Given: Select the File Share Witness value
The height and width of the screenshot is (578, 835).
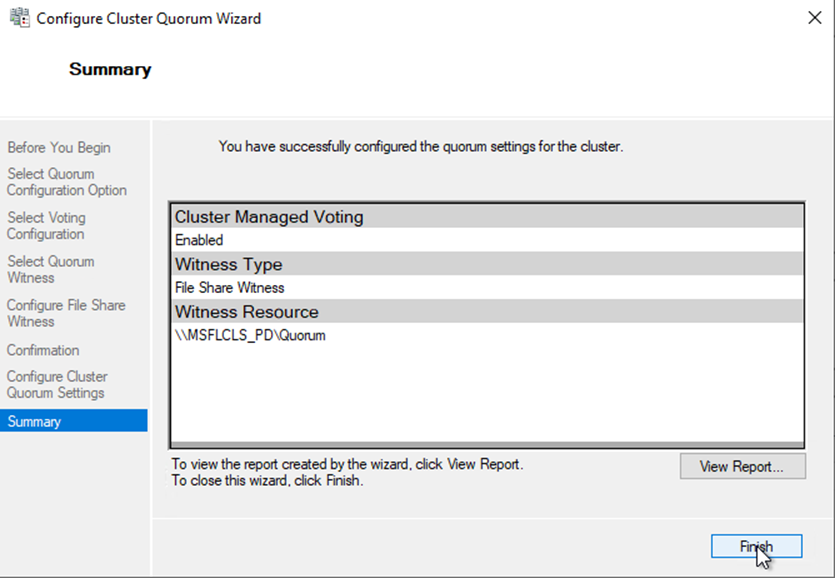Looking at the screenshot, I should pos(229,288).
